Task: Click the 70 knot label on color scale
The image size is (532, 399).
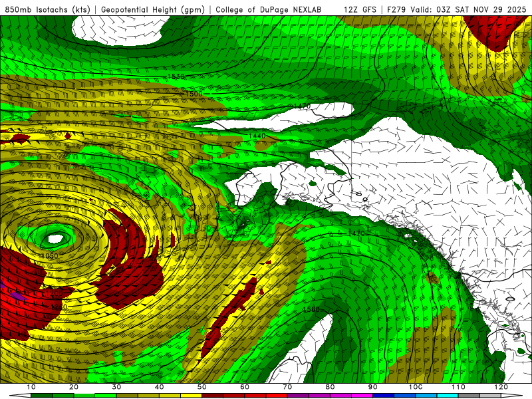Action: click(287, 387)
